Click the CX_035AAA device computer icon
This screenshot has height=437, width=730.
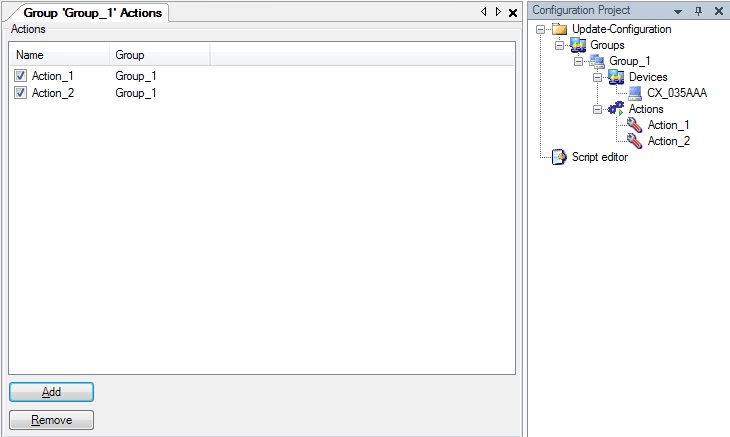click(x=635, y=93)
